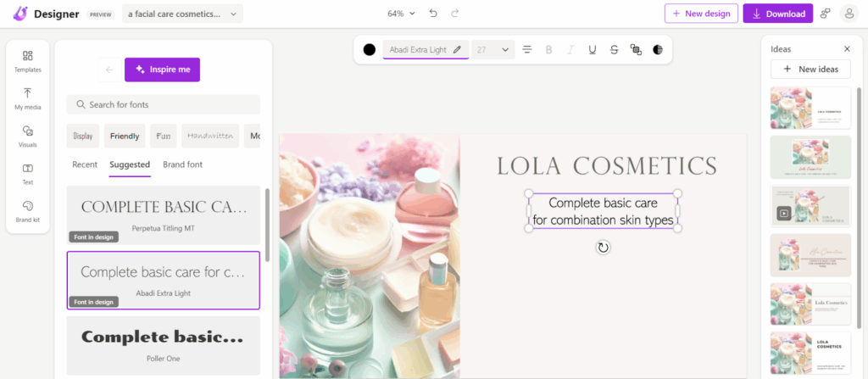Toggle bold formatting

click(549, 50)
